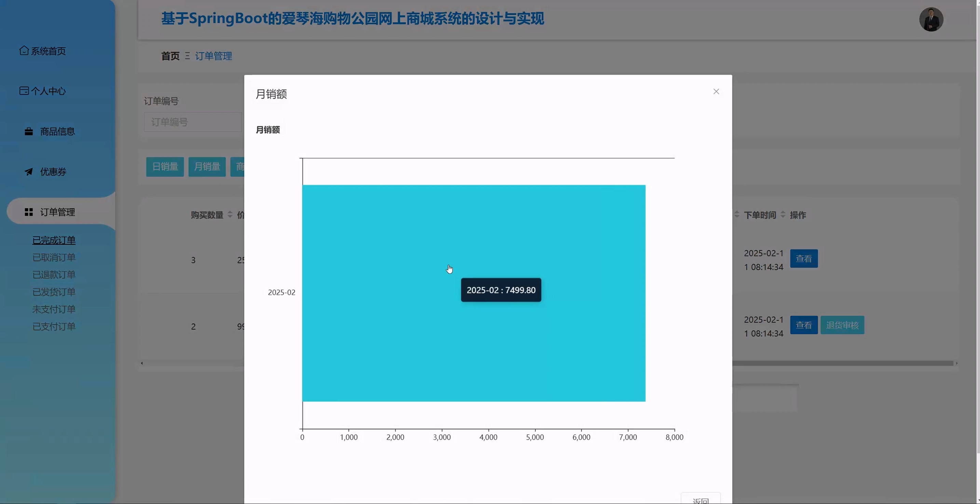980x504 pixels.
Task: Select 未支付订单 in sidebar
Action: tap(54, 309)
